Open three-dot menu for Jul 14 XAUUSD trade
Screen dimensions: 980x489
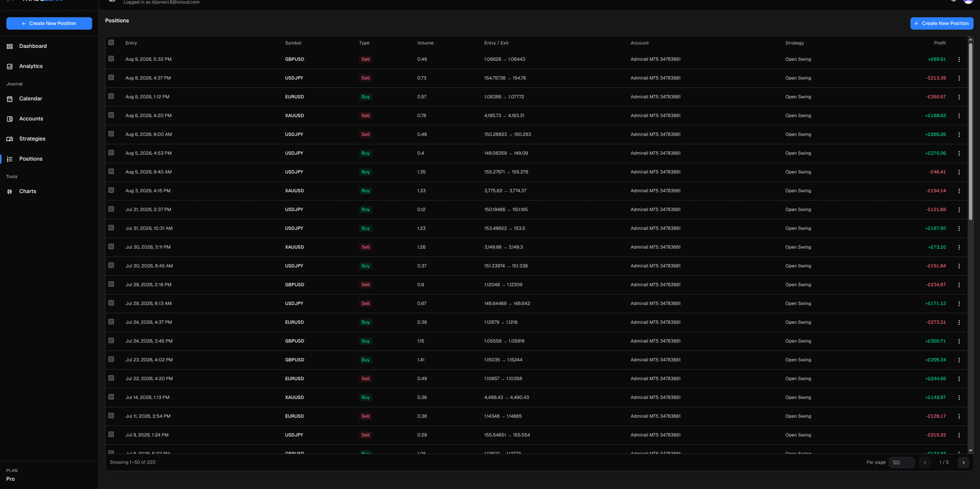point(959,398)
